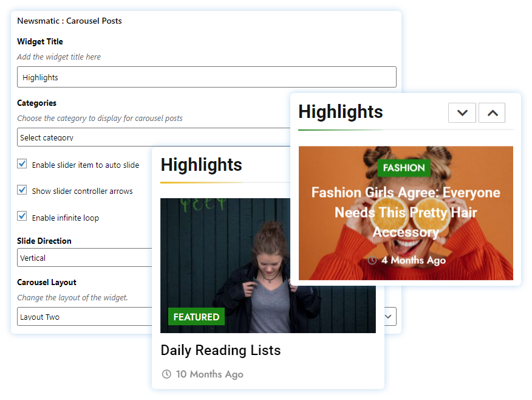
Task: Click the 4 Months Ago post date
Action: pyautogui.click(x=413, y=260)
